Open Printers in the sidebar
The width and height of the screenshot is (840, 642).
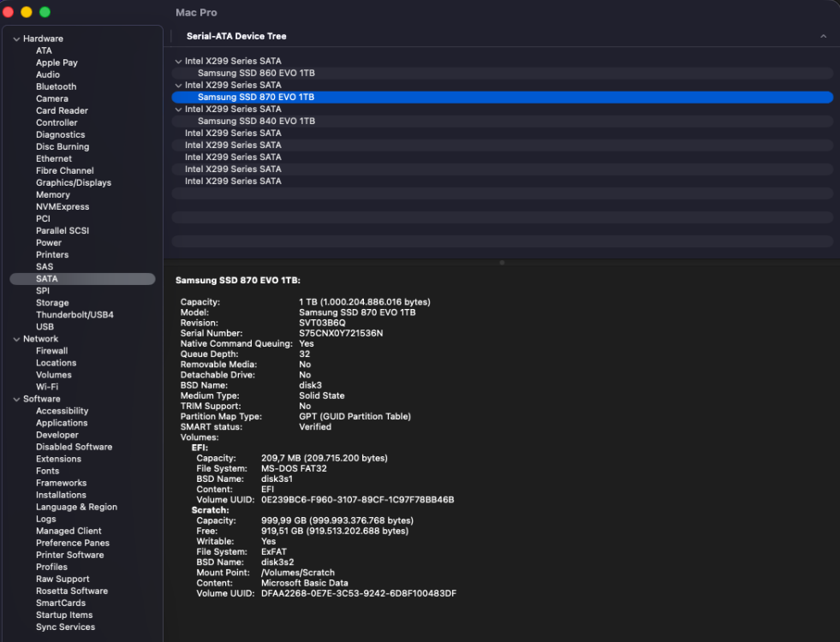[52, 255]
